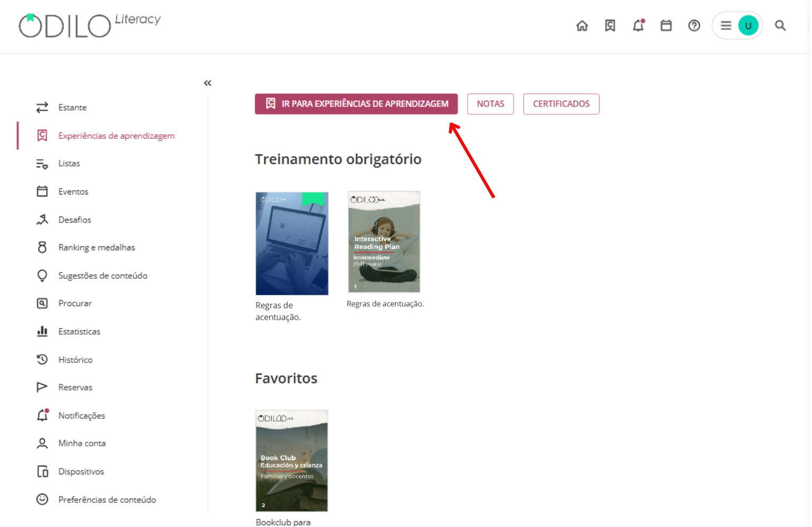Screen dimensions: 812x527
Task: Select Preferências de conteúdo in sidebar
Action: (96, 500)
